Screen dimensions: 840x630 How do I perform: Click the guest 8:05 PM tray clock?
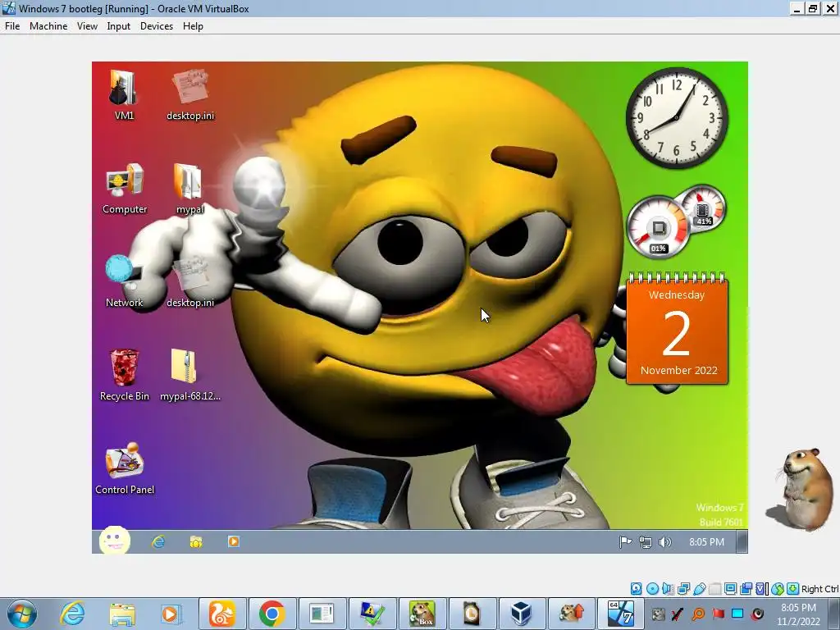pos(706,542)
